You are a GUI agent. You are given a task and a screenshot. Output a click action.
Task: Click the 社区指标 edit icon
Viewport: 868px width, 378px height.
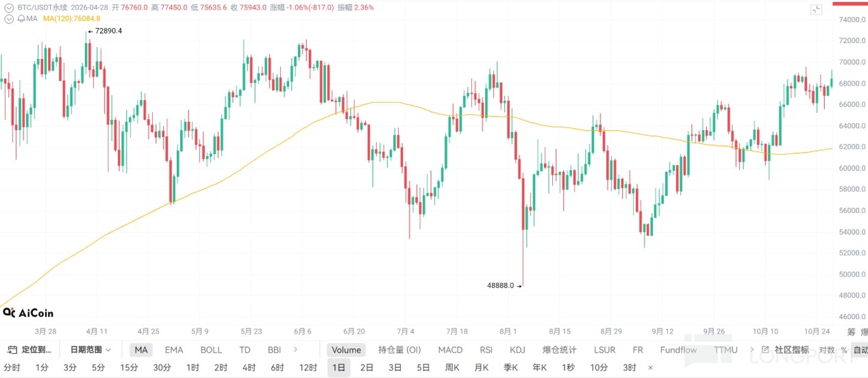point(766,350)
